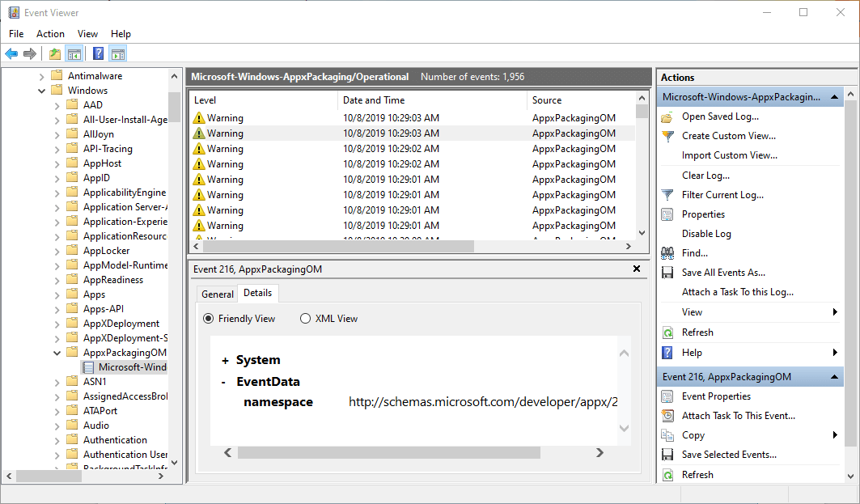
Task: Expand the AppLocker folder in tree
Action: pyautogui.click(x=57, y=251)
